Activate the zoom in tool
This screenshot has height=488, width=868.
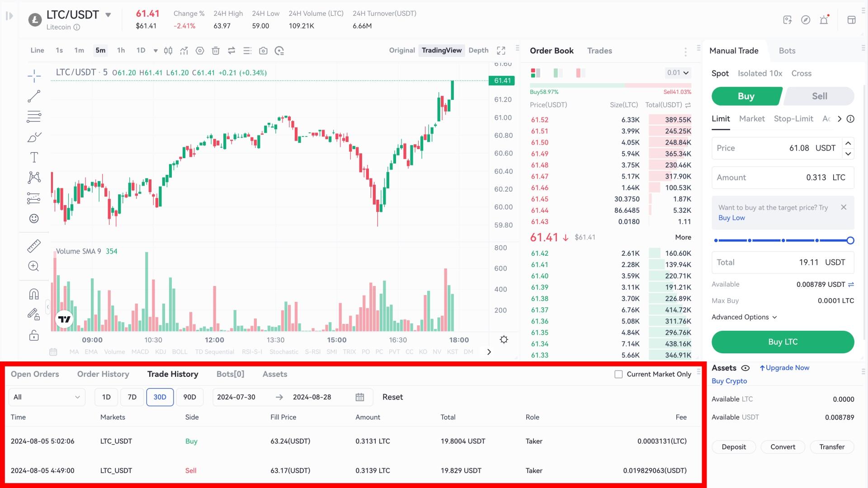pos(34,266)
